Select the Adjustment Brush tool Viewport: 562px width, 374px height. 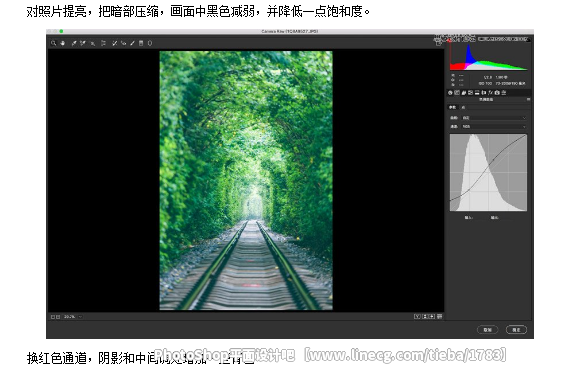[x=132, y=43]
